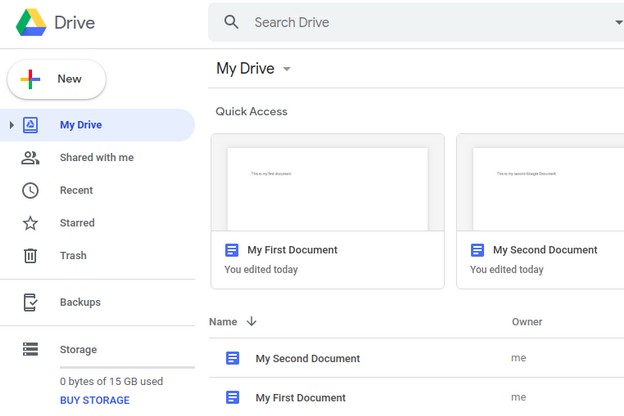Viewport: 624px width, 416px height.
Task: Open Shared with me
Action: pyautogui.click(x=97, y=158)
